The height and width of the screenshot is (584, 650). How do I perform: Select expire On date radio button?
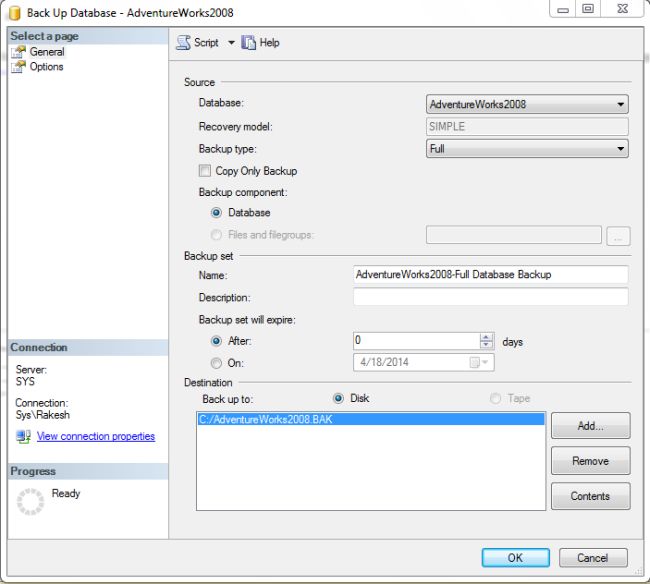(216, 363)
